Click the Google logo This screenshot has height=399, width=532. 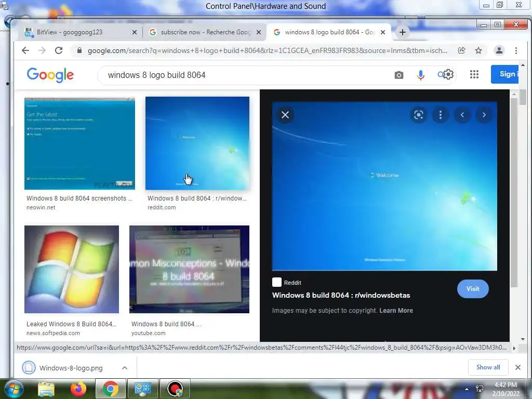(x=50, y=75)
